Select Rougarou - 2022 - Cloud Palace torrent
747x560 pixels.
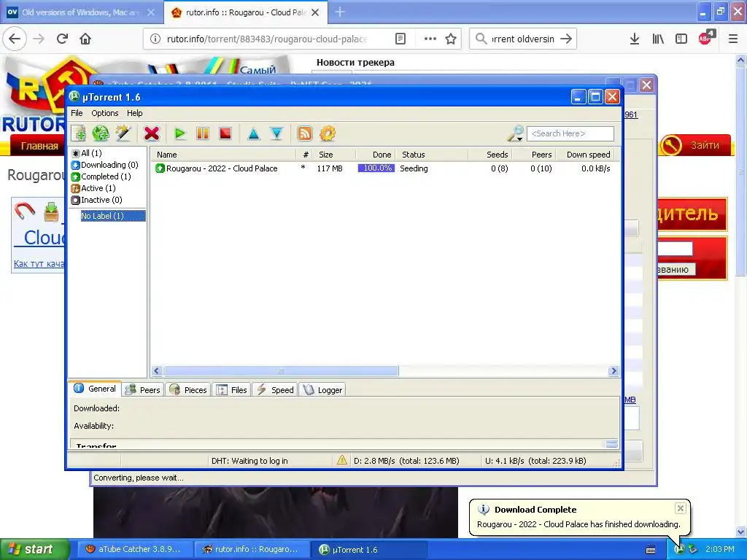pos(222,168)
